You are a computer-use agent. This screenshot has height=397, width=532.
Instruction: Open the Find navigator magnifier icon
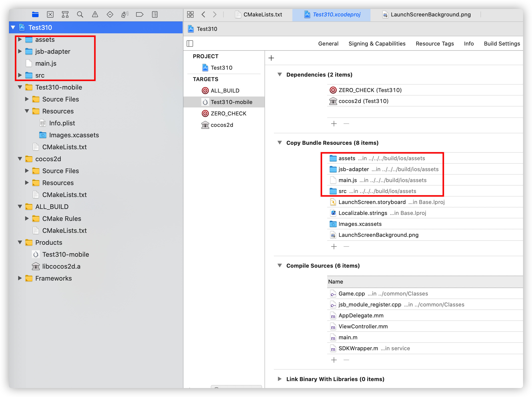80,14
